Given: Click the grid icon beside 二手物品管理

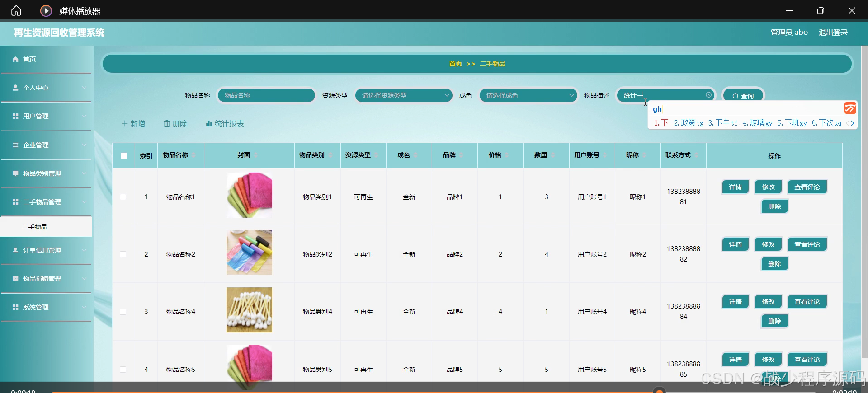Looking at the screenshot, I should pyautogui.click(x=15, y=202).
